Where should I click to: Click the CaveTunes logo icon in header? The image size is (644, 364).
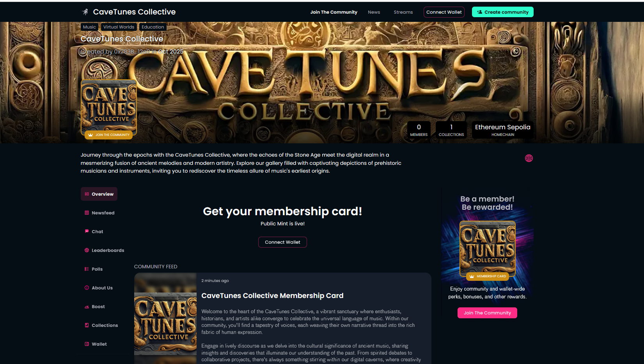pyautogui.click(x=85, y=12)
